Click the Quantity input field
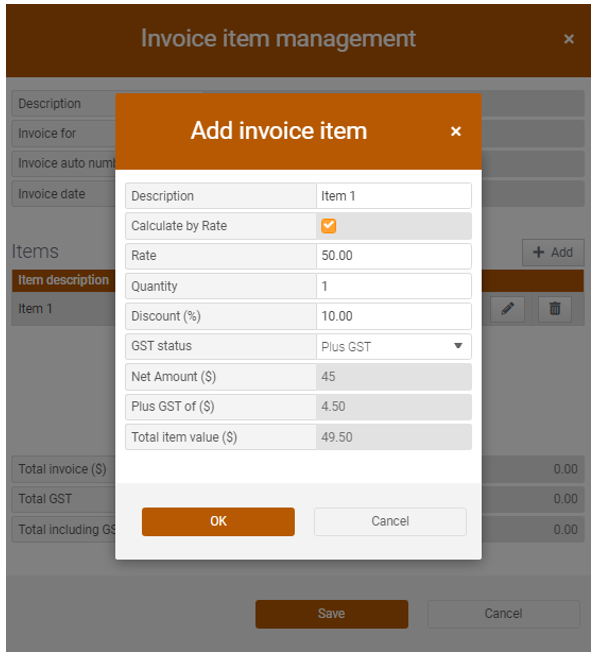The width and height of the screenshot is (600, 662). click(x=393, y=286)
